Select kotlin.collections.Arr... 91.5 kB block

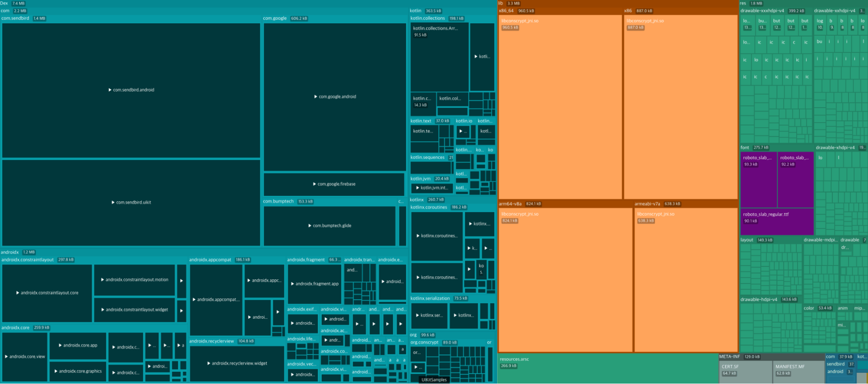click(439, 57)
